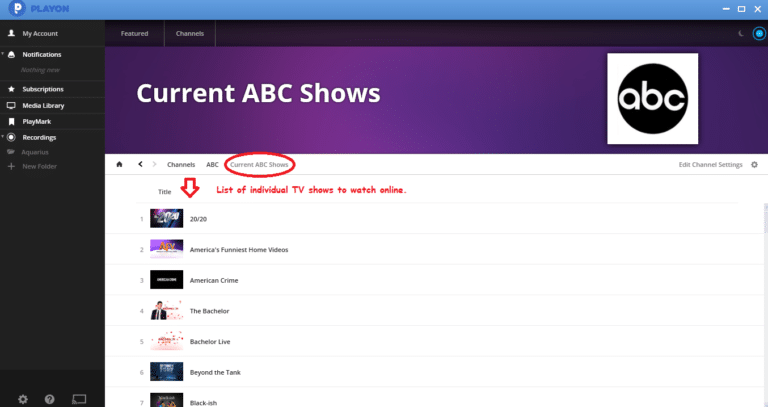
Task: Switch to the Channels tab
Action: pyautogui.click(x=190, y=33)
